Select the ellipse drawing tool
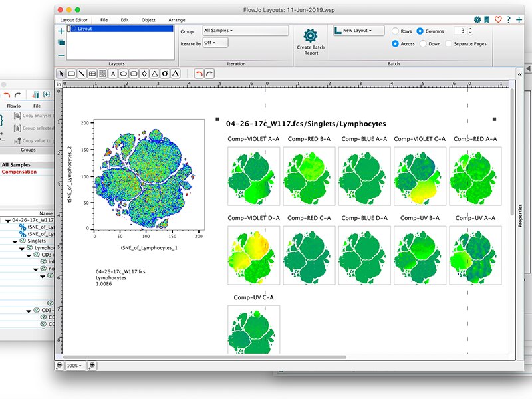Screen dimensions: 532x399 [124, 74]
